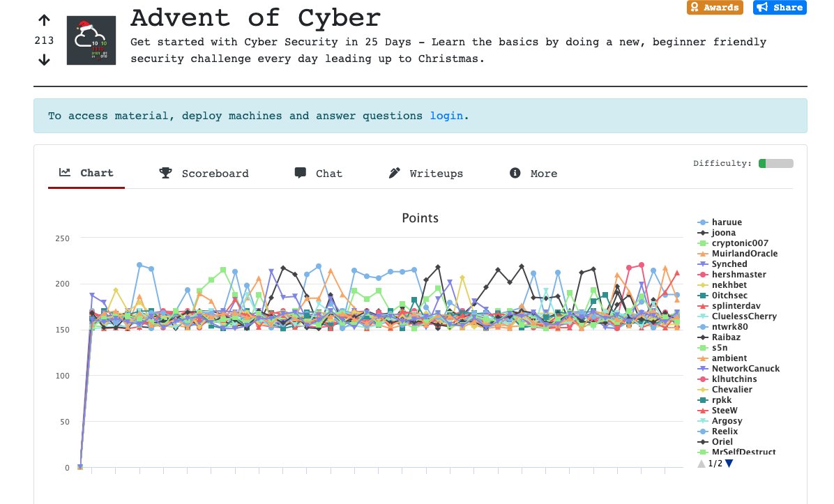
Task: Hide hershmaster series in the legend
Action: coord(732,275)
